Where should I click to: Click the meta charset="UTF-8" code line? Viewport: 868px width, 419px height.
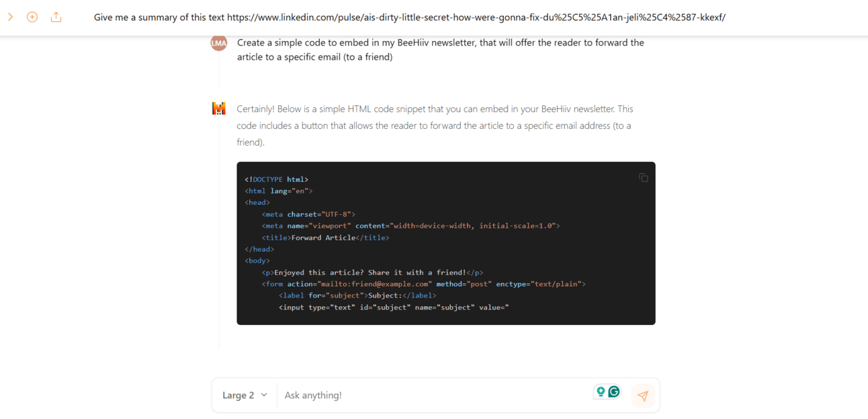(x=309, y=214)
